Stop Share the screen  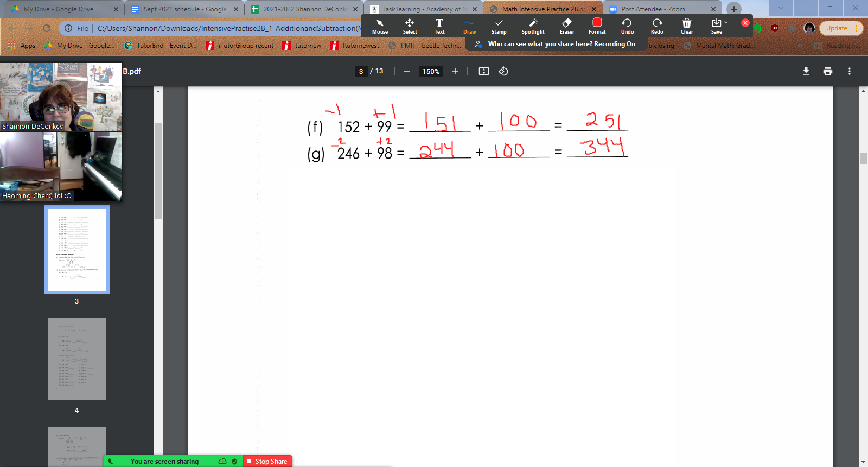click(x=267, y=461)
